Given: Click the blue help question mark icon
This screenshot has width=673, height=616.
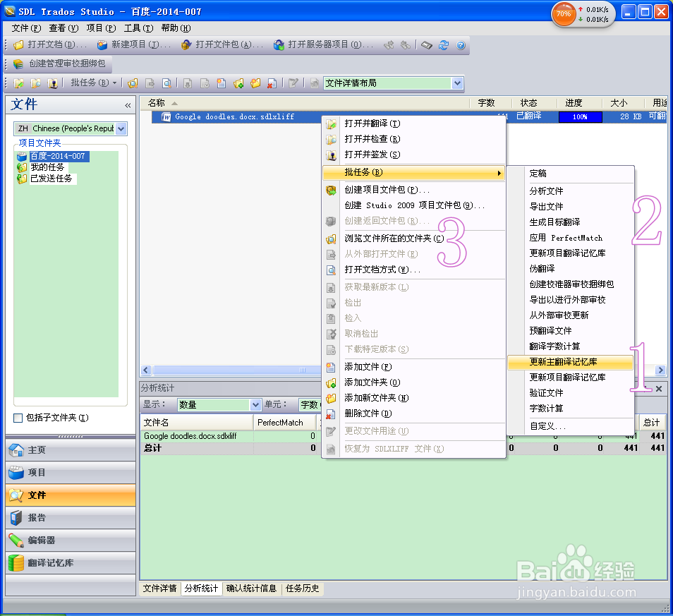Looking at the screenshot, I should tap(461, 44).
